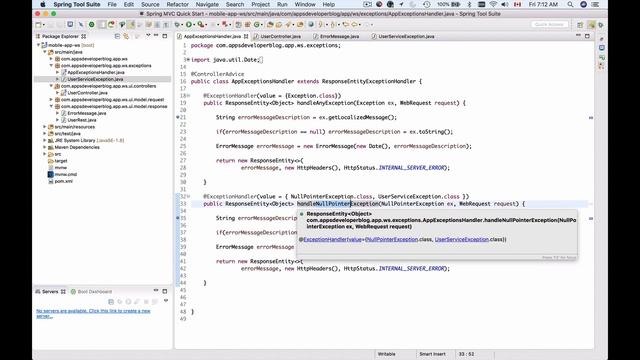This screenshot has height=360, width=640.
Task: Click the Smart Insert status bar entry
Action: pyautogui.click(x=432, y=354)
